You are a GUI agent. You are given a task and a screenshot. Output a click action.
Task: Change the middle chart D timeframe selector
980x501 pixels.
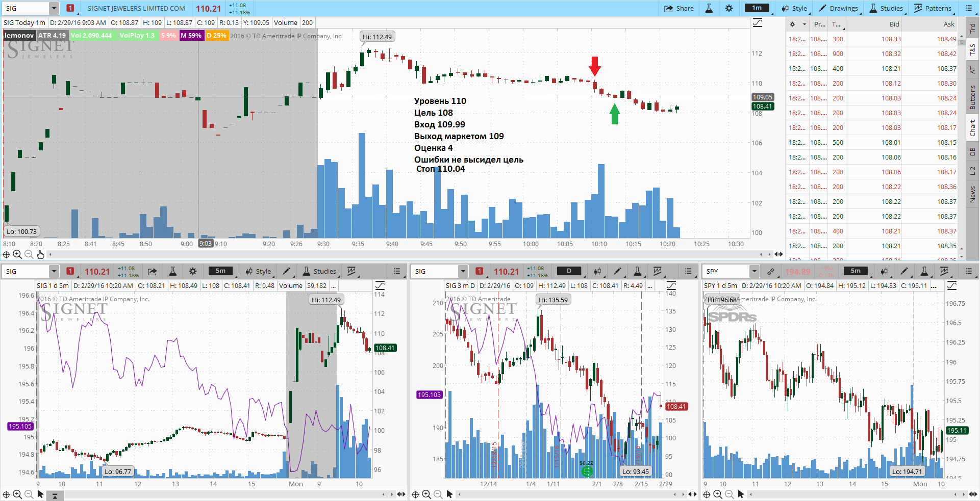tap(569, 271)
